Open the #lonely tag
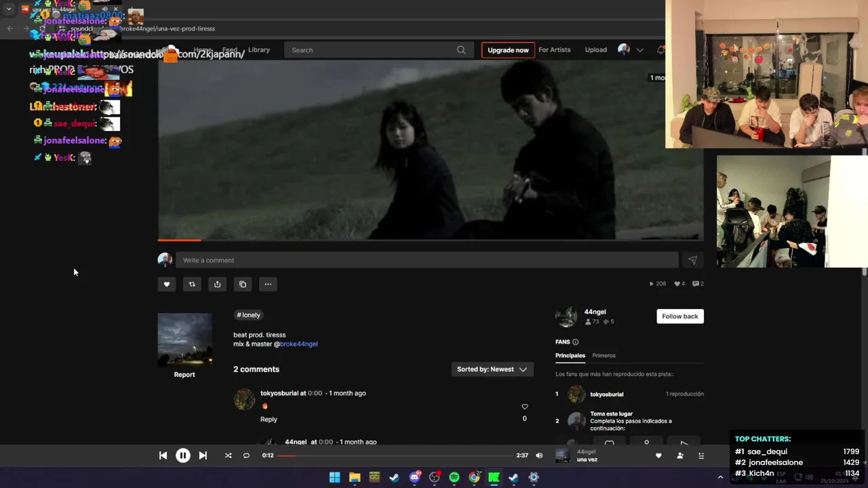The height and width of the screenshot is (488, 868). [248, 315]
